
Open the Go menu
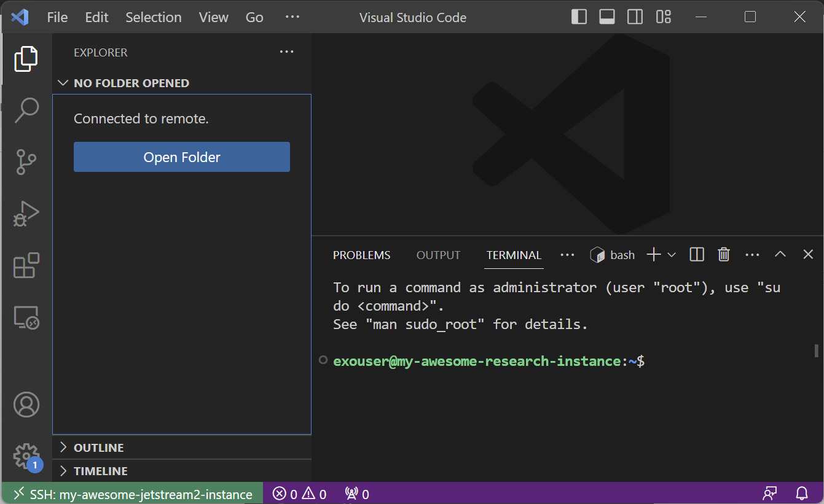tap(254, 17)
